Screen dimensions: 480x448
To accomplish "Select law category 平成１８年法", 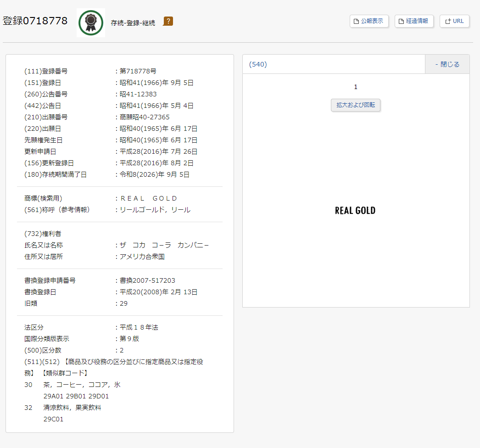I will pyautogui.click(x=139, y=327).
